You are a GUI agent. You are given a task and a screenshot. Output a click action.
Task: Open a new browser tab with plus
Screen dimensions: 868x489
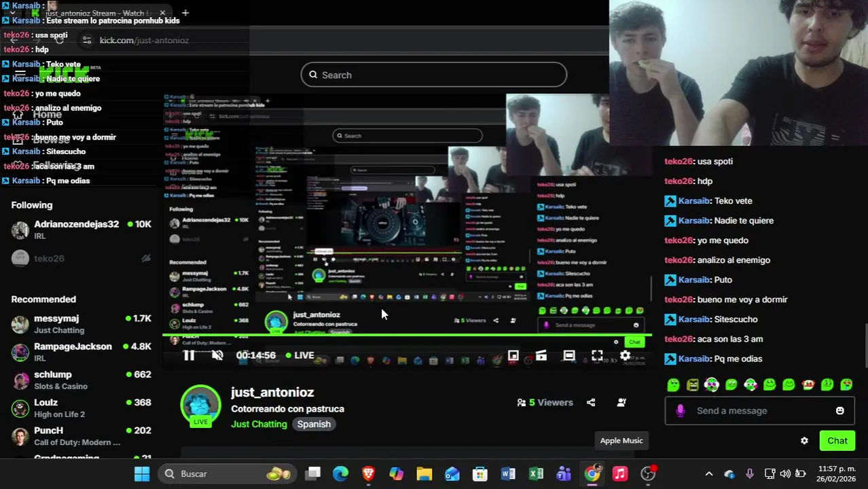(185, 12)
